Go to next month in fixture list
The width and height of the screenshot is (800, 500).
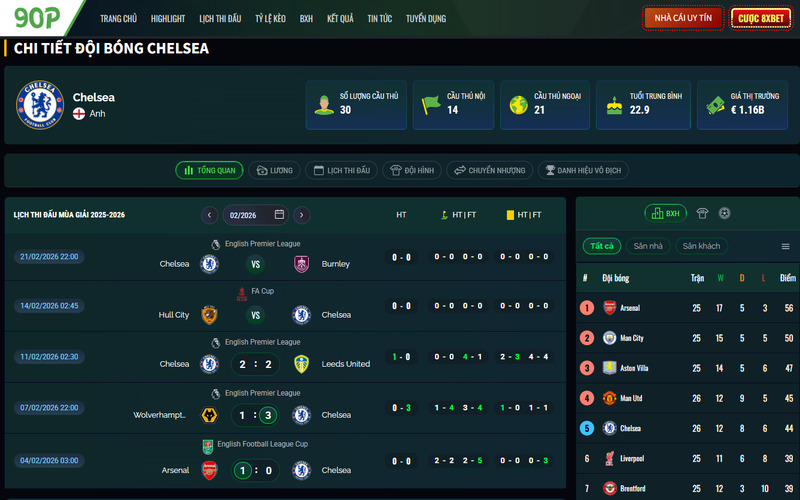301,215
